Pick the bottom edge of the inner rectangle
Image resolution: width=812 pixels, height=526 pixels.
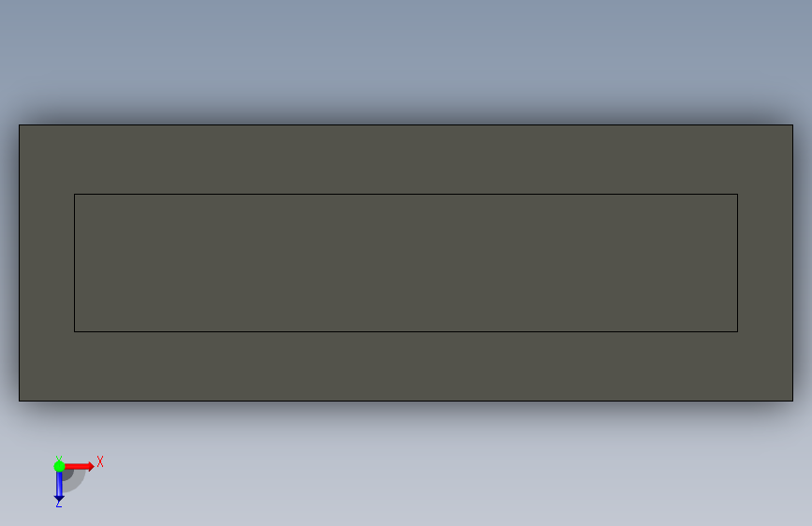point(406,332)
